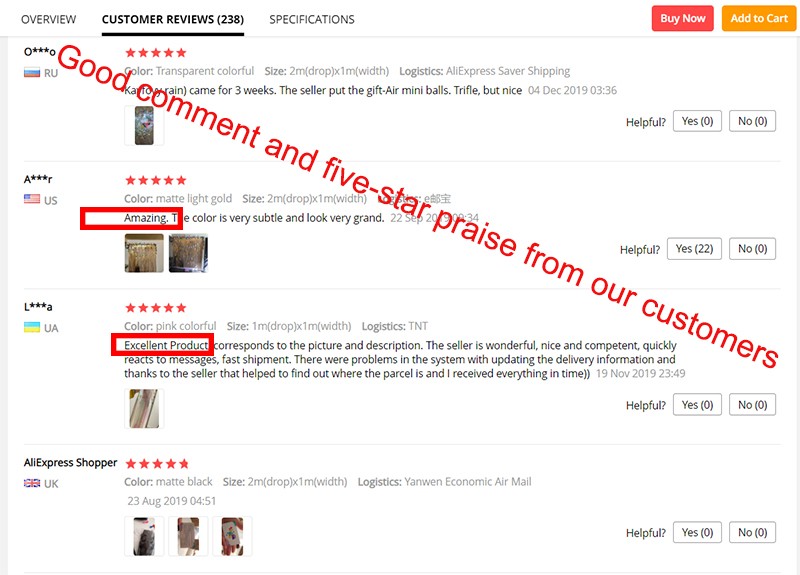Click No (0) on A***r's review
This screenshot has height=575, width=800.
click(x=752, y=248)
